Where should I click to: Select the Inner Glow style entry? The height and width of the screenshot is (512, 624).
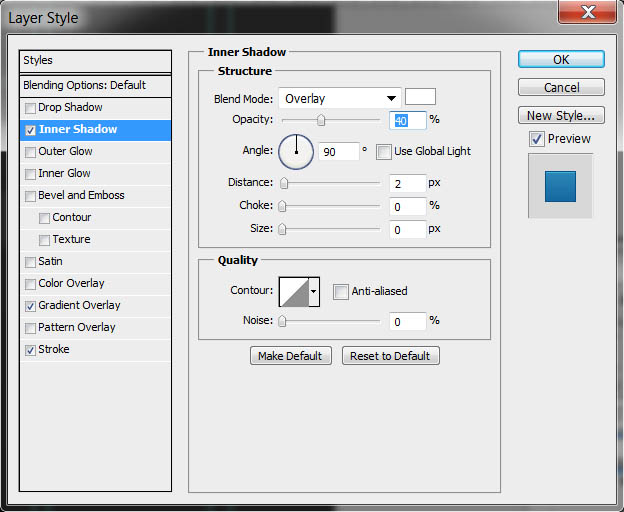coord(64,173)
